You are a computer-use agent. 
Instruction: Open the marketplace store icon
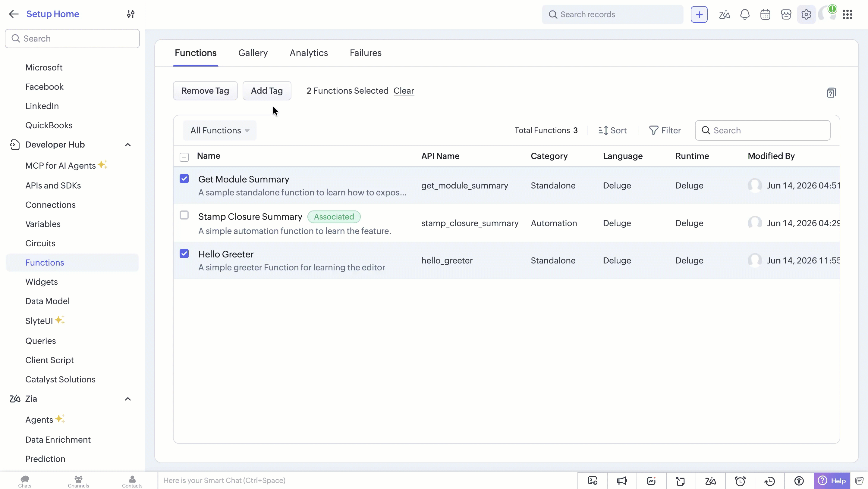click(786, 14)
